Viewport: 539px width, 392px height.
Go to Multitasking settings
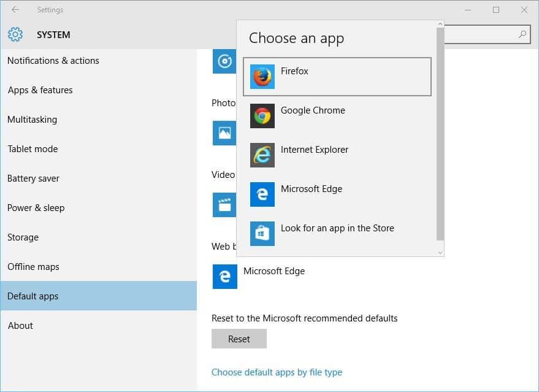click(x=99, y=120)
